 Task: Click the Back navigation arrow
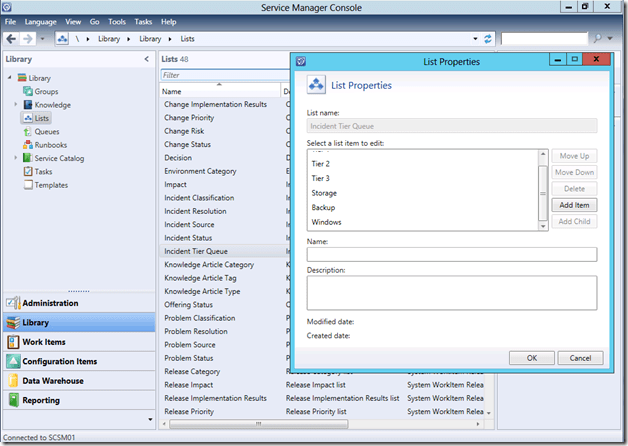tap(12, 39)
